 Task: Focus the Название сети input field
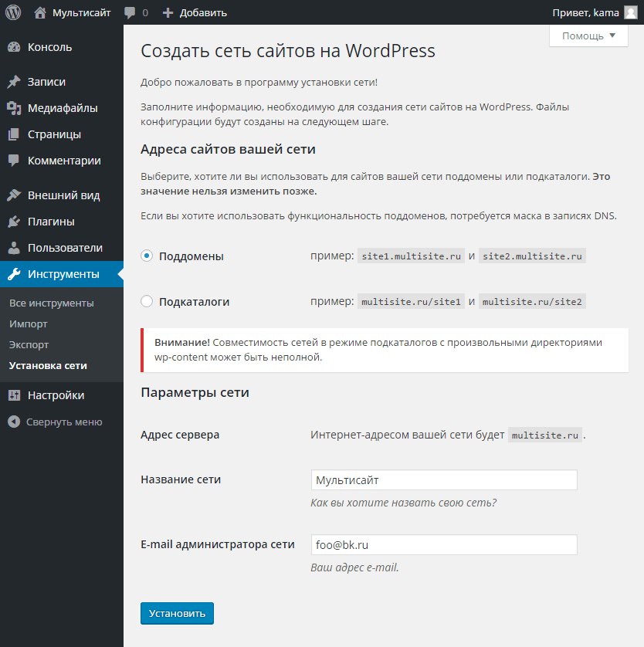click(444, 480)
